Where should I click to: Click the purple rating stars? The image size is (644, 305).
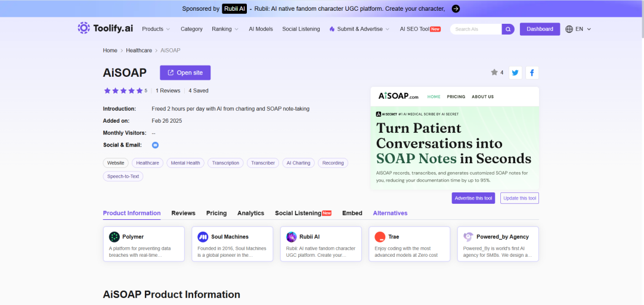[123, 91]
